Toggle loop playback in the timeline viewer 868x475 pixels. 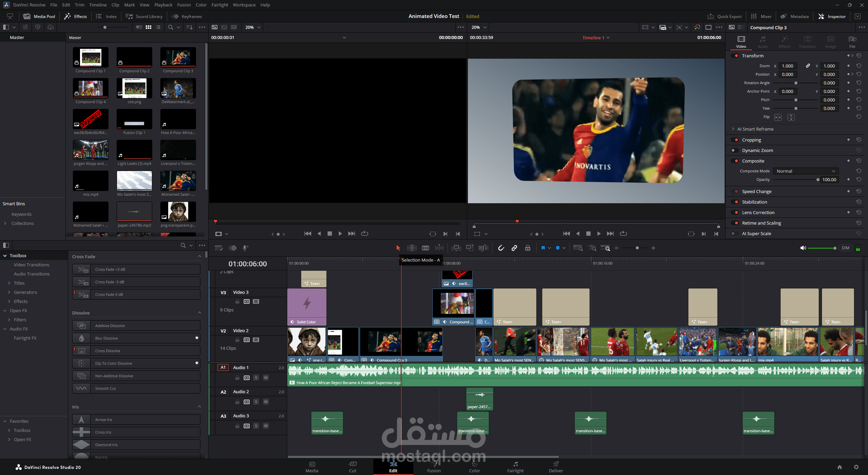pos(623,233)
